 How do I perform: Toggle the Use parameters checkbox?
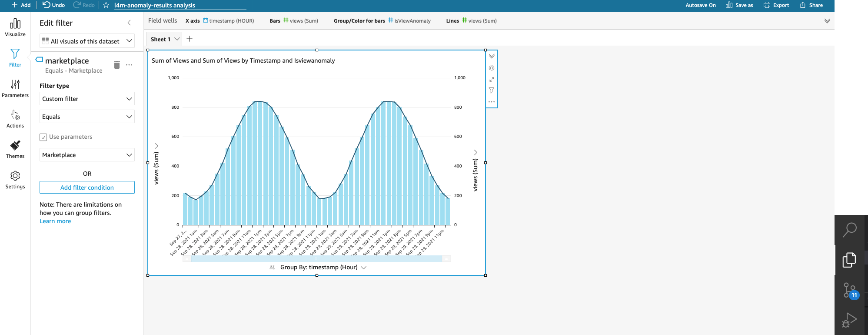tap(43, 137)
